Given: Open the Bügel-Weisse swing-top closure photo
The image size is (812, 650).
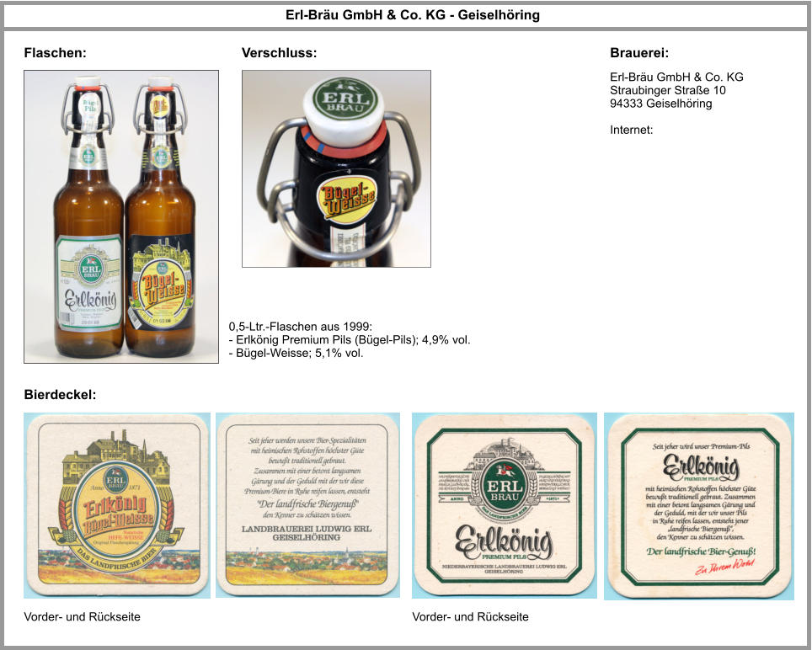Looking at the screenshot, I should 336,168.
